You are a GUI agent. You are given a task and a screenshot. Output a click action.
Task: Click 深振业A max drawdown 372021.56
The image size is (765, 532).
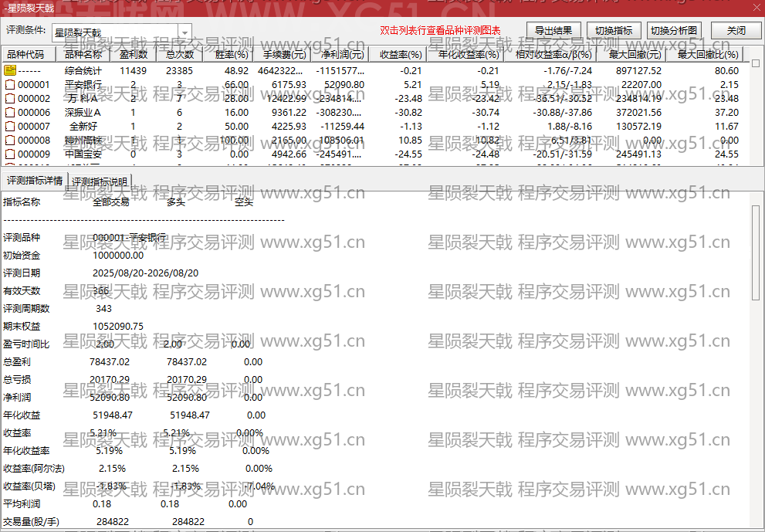[x=638, y=112]
